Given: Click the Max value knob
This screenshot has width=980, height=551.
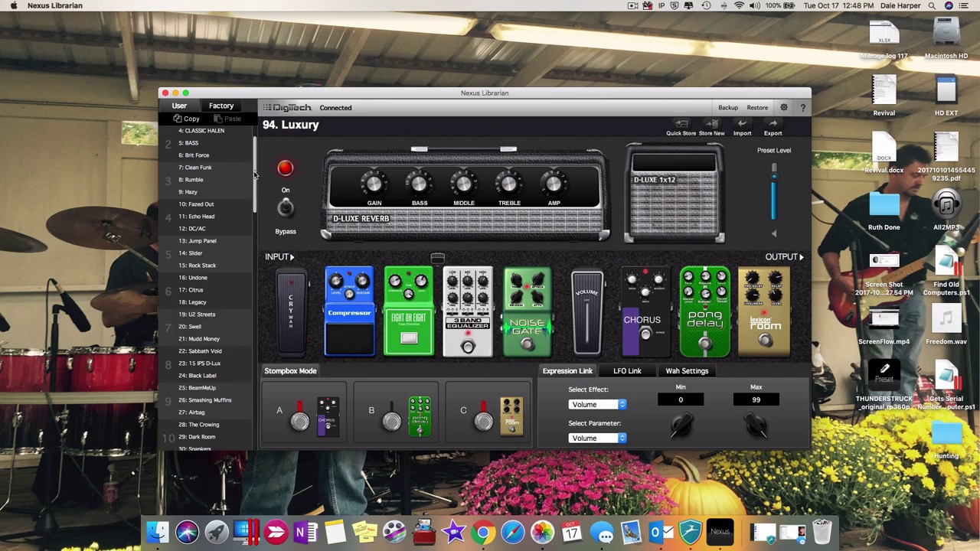Looking at the screenshot, I should click(756, 425).
